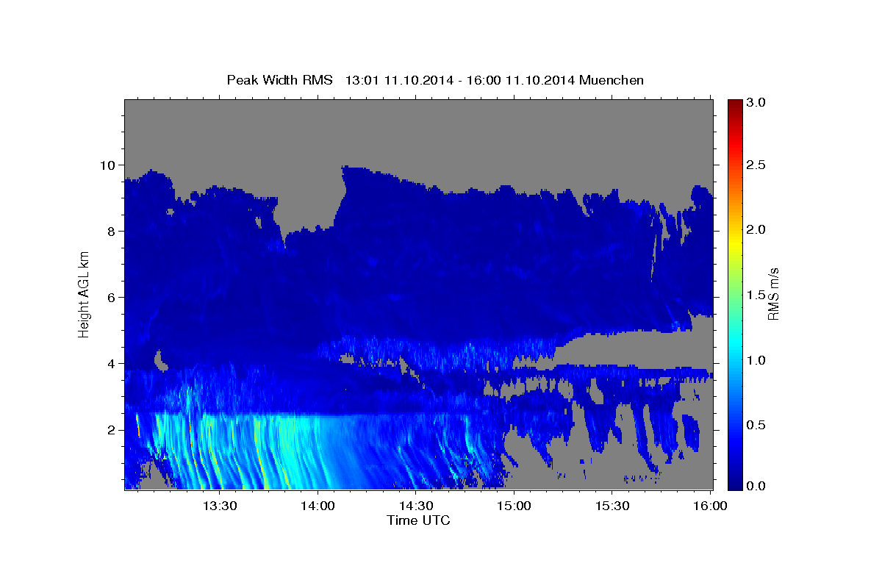Click the colorbar value 0.0

[x=757, y=486]
